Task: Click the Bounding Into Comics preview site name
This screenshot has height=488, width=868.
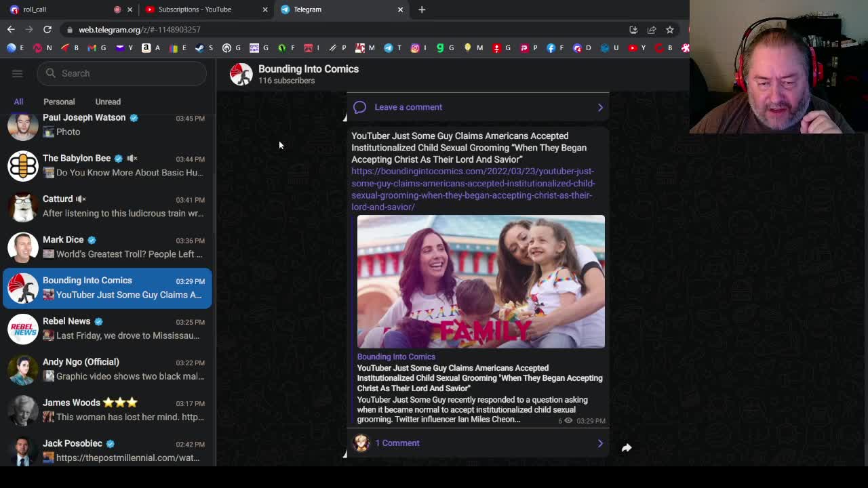Action: 396,357
